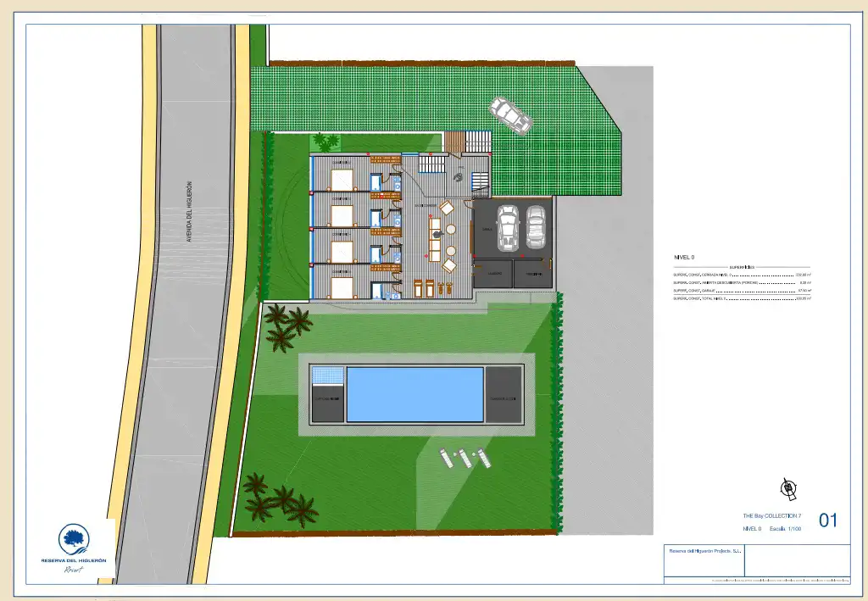Image resolution: width=868 pixels, height=601 pixels.
Task: Click the bed in the bottommost bedroom
Action: pos(342,287)
